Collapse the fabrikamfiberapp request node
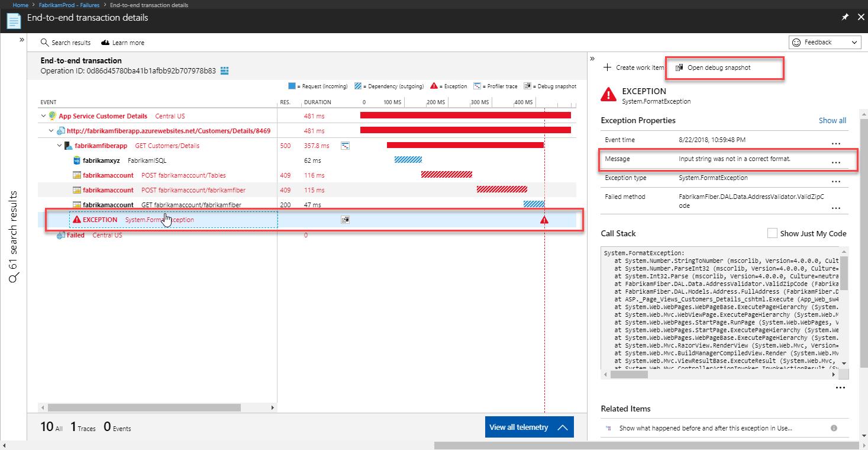This screenshot has width=868, height=450. [x=59, y=145]
